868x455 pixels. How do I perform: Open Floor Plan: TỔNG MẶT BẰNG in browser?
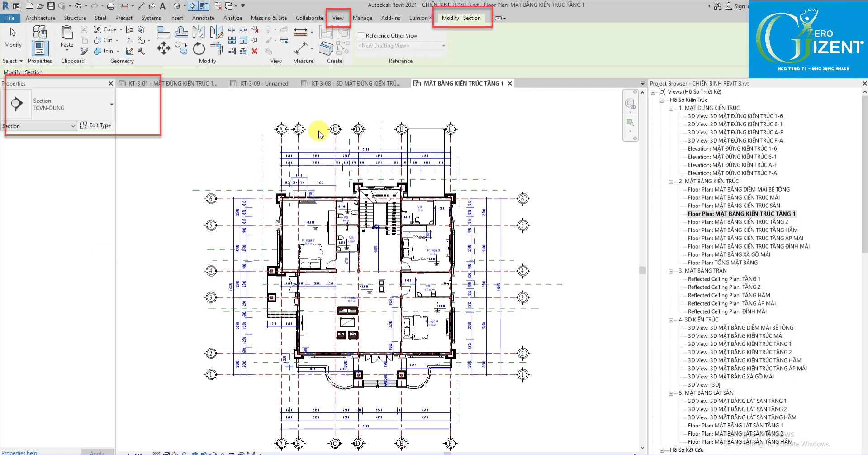722,263
